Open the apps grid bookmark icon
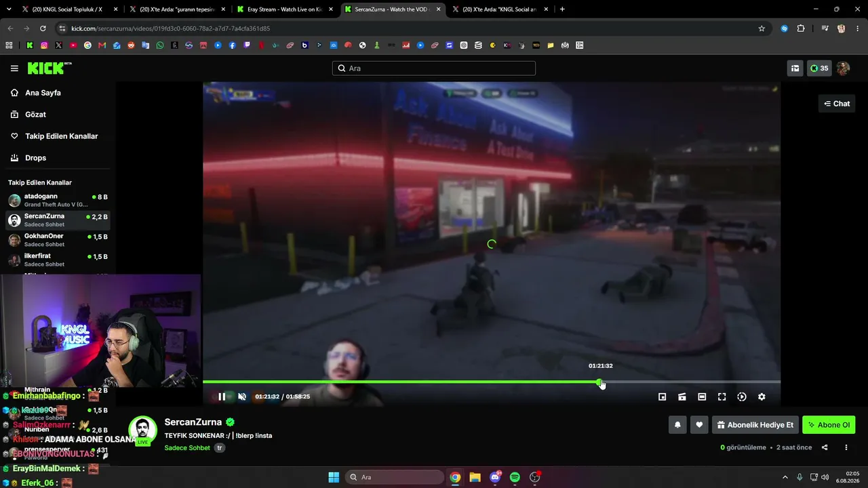Screen dimensions: 868x488 9,45
